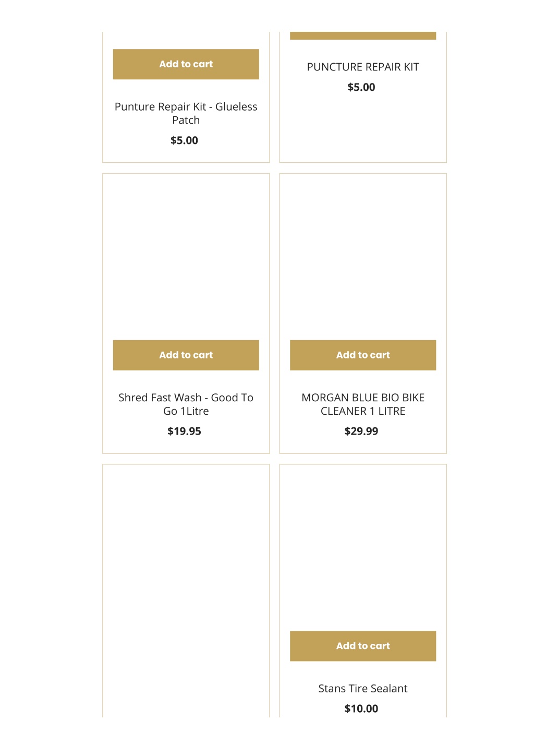534x756 pixels.
Task: Open Stans Tire Sealant blank image area
Action: [363, 548]
